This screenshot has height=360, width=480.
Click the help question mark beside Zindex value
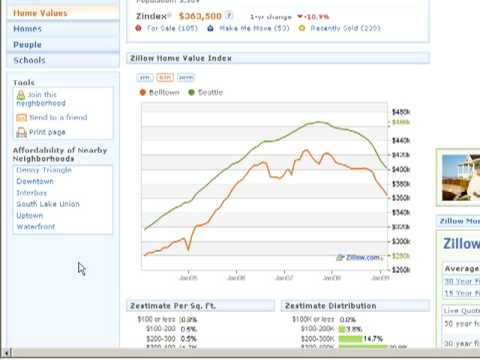[x=229, y=15]
